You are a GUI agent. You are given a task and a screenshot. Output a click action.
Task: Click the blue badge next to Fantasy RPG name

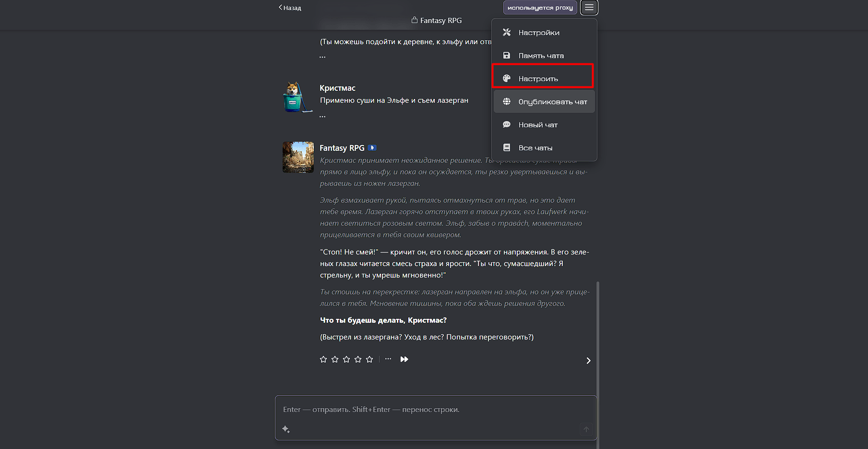click(x=372, y=148)
